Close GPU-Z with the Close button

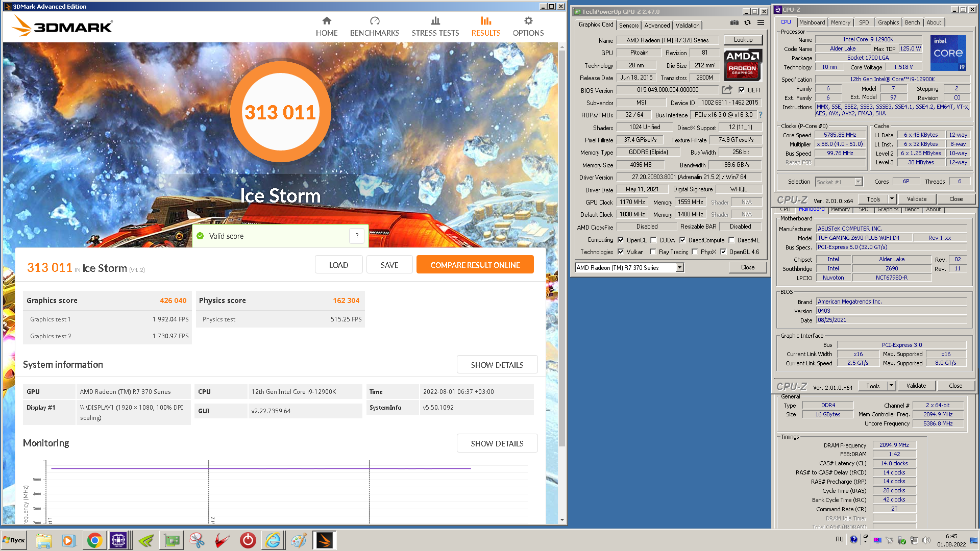[x=748, y=267]
